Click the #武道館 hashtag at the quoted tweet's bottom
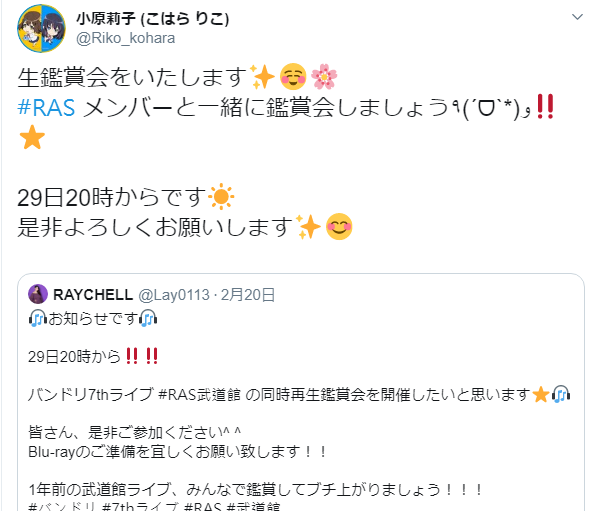 [253, 506]
